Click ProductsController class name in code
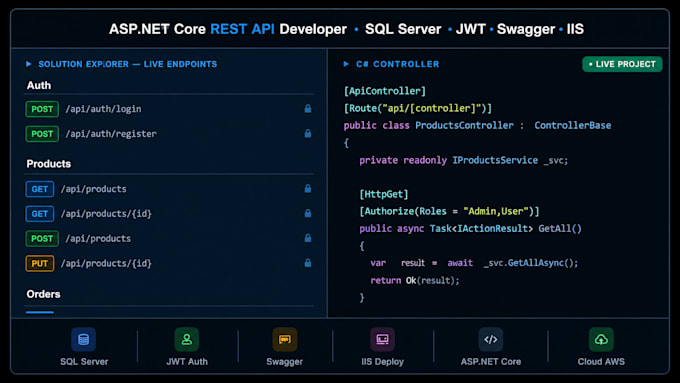 pos(464,125)
